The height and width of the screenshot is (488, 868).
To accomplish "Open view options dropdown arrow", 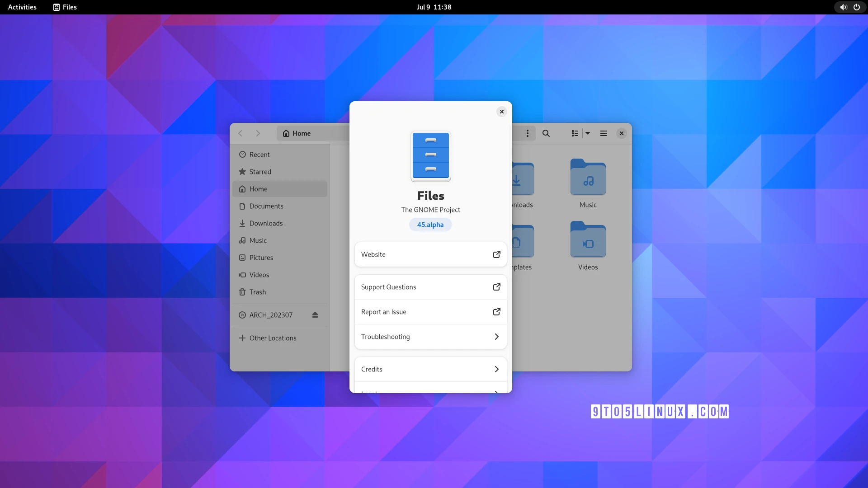I will (588, 133).
